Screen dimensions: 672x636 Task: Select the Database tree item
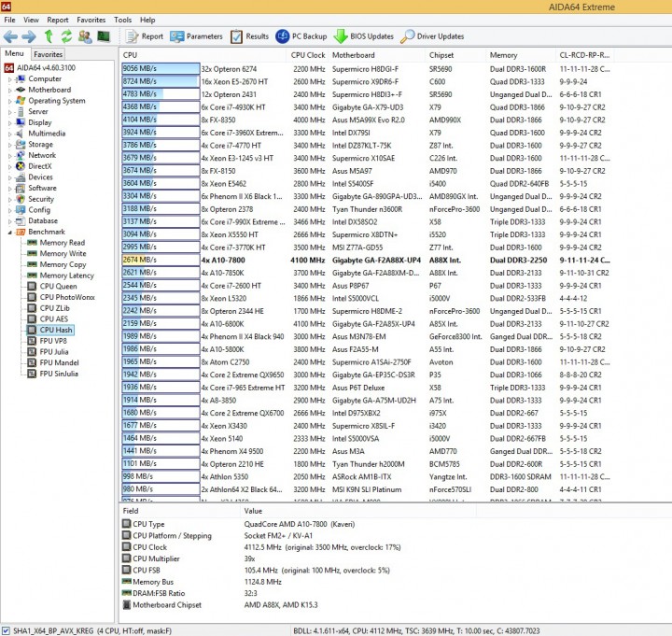pos(43,220)
